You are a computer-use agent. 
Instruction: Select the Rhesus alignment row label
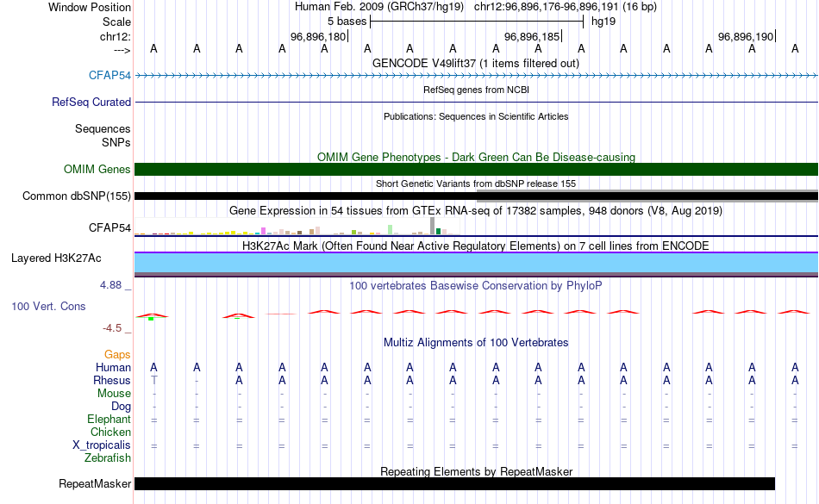click(112, 380)
